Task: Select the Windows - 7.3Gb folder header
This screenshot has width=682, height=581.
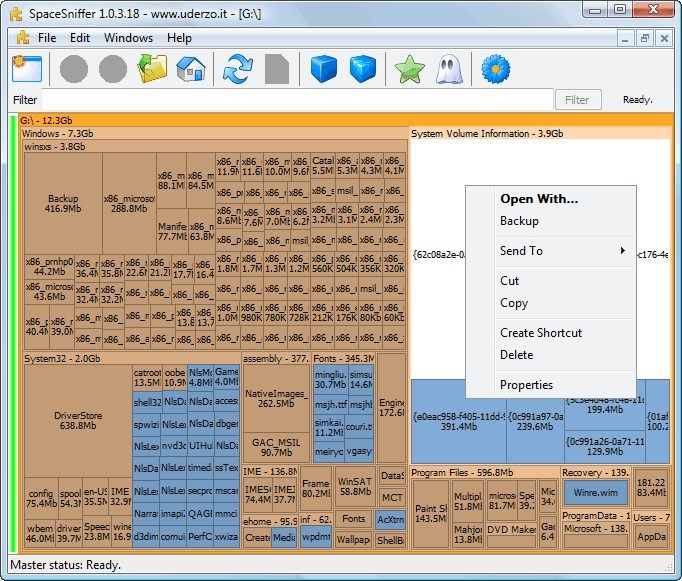Action: (x=214, y=134)
